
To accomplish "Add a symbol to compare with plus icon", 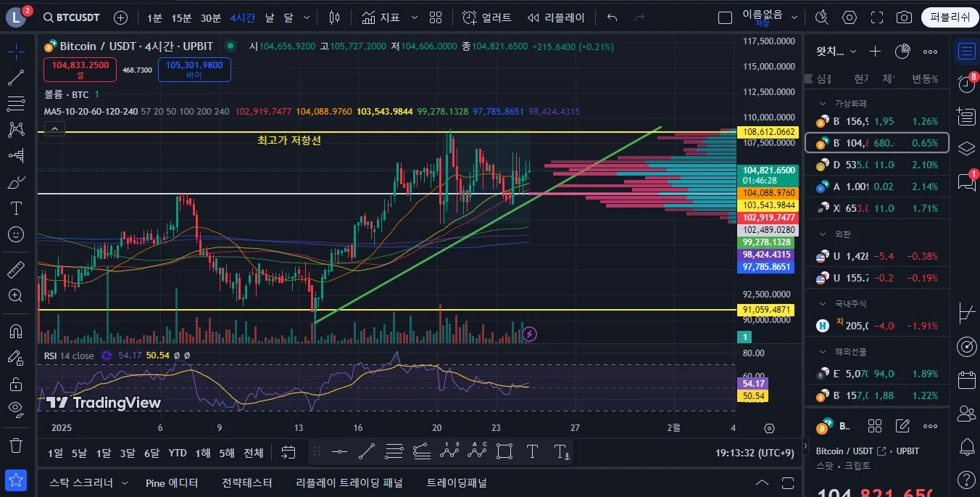I will 121,17.
